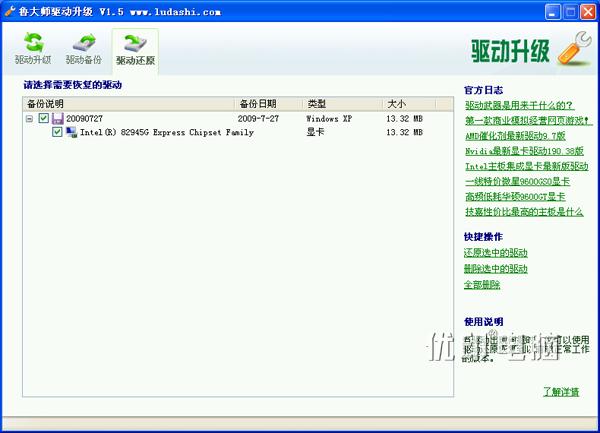The width and height of the screenshot is (600, 433).
Task: Click the wrench logo beside the 驱动升级 banner
Action: pyautogui.click(x=574, y=49)
